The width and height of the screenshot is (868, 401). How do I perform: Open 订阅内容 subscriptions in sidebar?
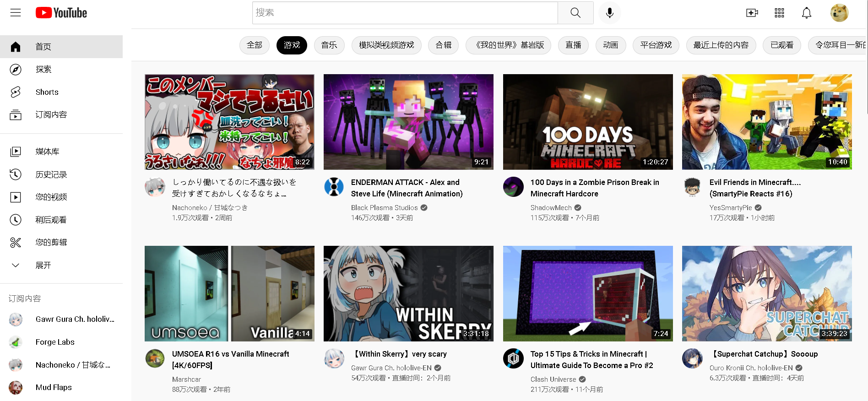61,115
